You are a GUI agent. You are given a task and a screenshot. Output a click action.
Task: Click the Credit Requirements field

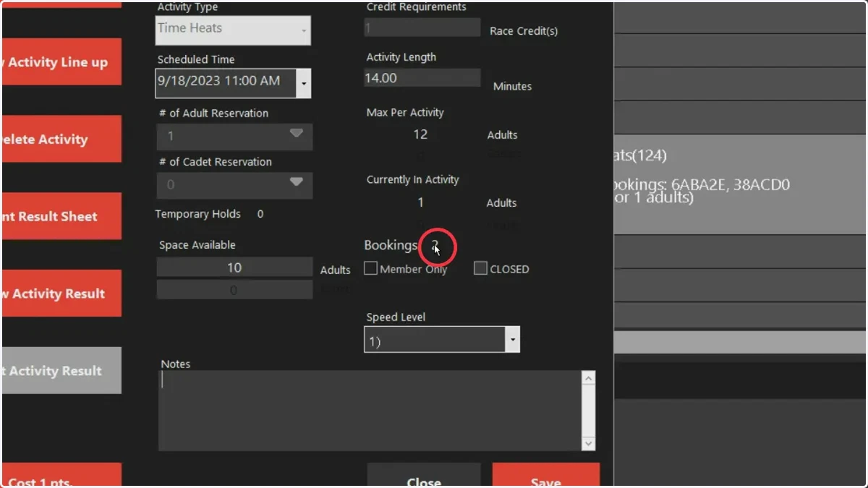click(422, 27)
